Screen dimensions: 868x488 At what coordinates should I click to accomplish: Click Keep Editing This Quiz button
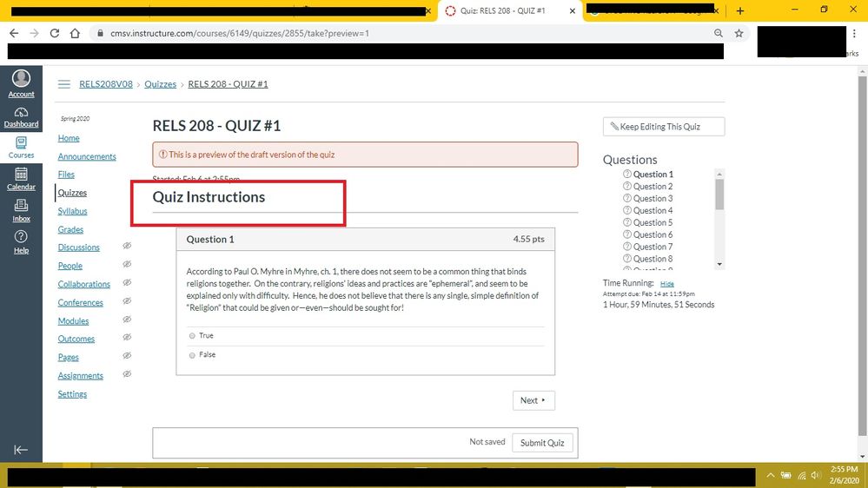click(663, 127)
